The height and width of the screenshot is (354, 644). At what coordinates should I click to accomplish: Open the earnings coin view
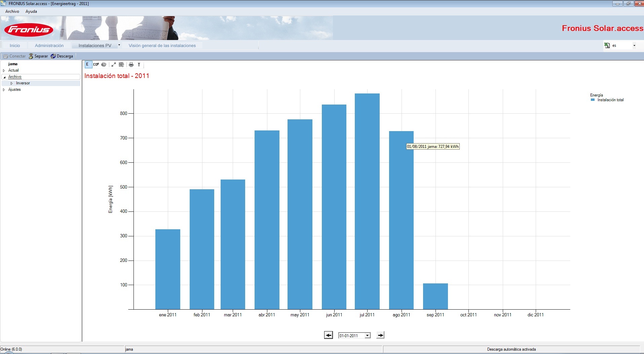pyautogui.click(x=104, y=65)
